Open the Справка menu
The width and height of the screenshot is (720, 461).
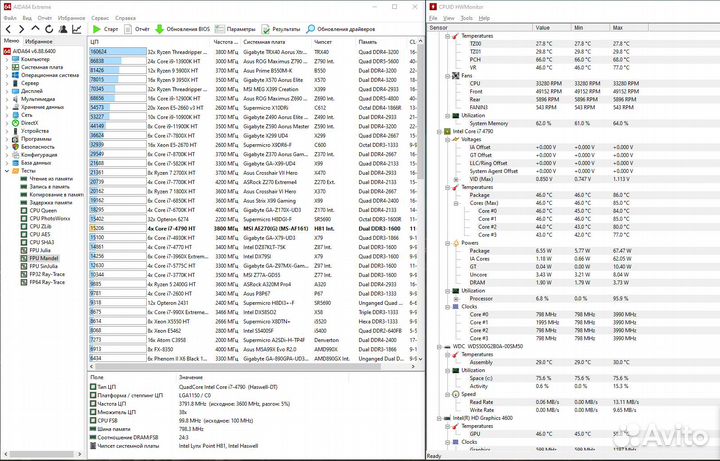[x=125, y=18]
